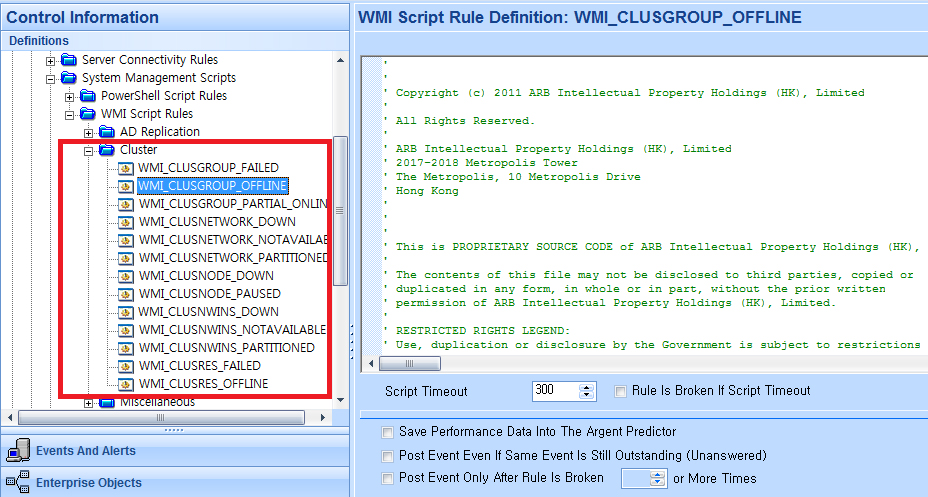This screenshot has height=497, width=928.
Task: Select the WMI_CLUSNETWORK_DOWN rule
Action: coord(216,222)
